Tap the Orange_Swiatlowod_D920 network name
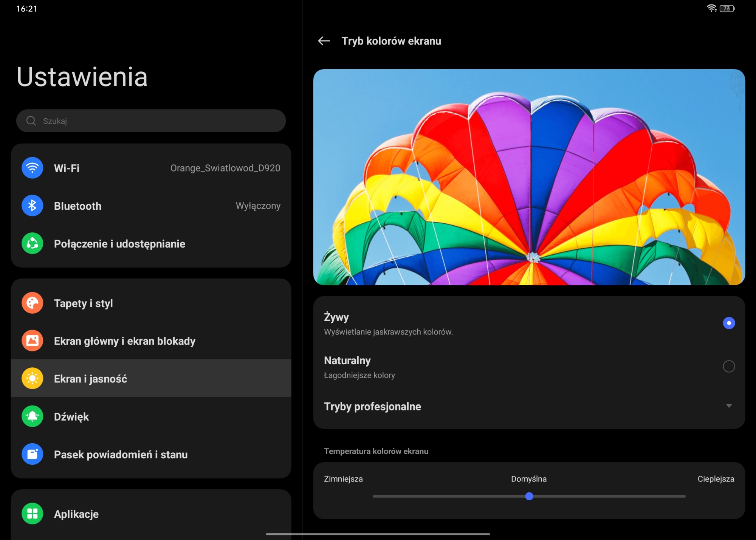The image size is (756, 540). click(x=225, y=168)
